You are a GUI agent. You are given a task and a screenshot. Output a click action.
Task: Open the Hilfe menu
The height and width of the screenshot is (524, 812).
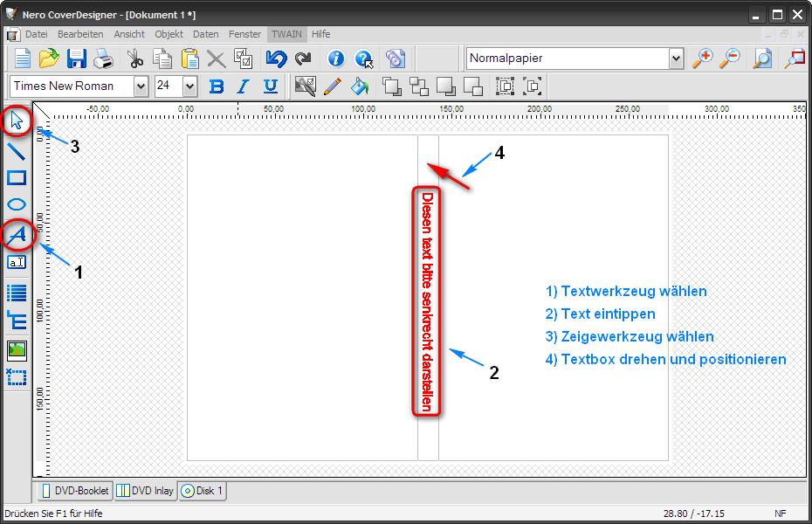tap(321, 34)
